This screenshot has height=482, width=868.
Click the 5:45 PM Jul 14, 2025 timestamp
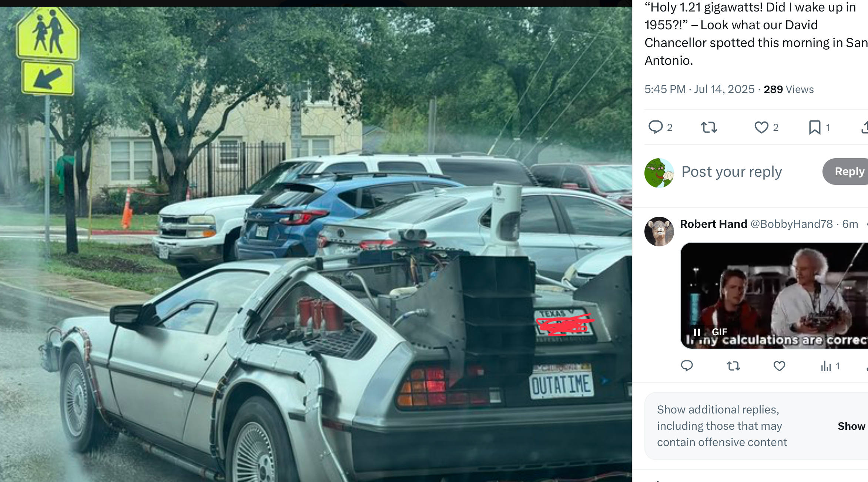pyautogui.click(x=699, y=89)
